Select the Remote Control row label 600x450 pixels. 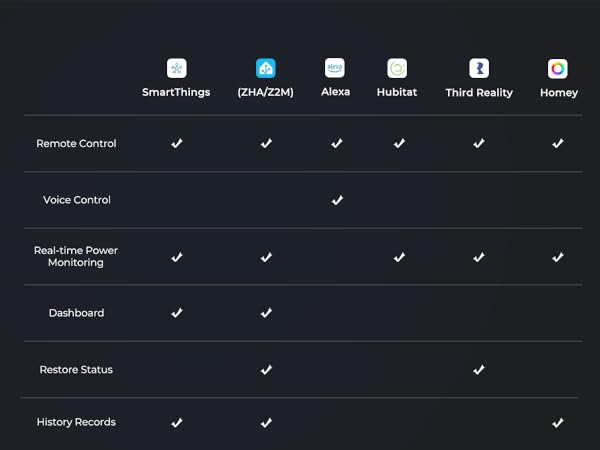(x=76, y=144)
